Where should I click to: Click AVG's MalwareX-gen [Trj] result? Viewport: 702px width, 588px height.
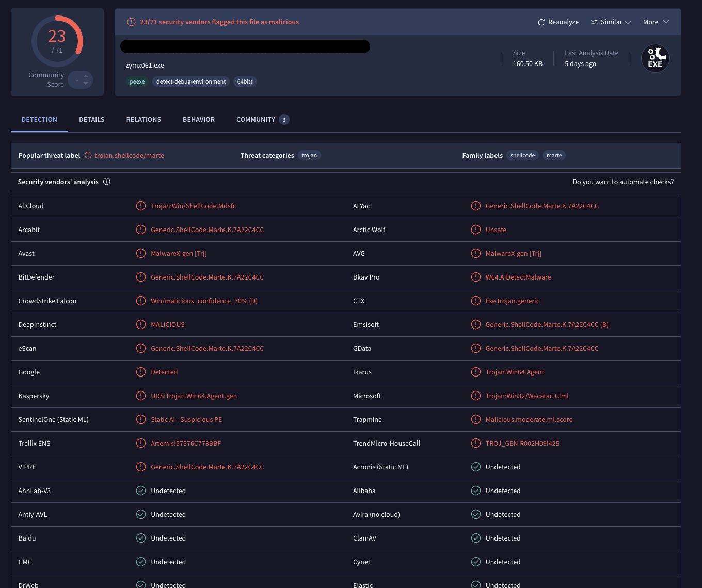514,253
